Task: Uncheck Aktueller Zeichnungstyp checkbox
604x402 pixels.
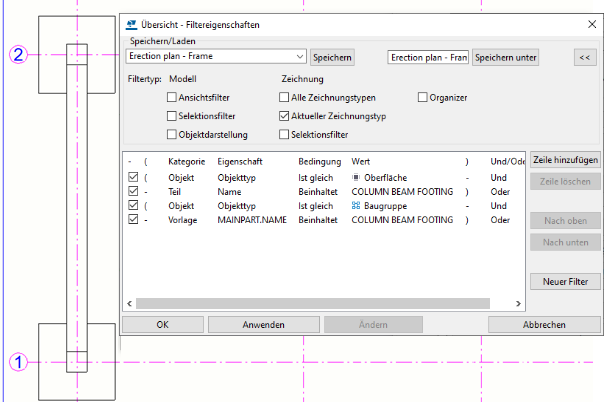Action: (285, 116)
